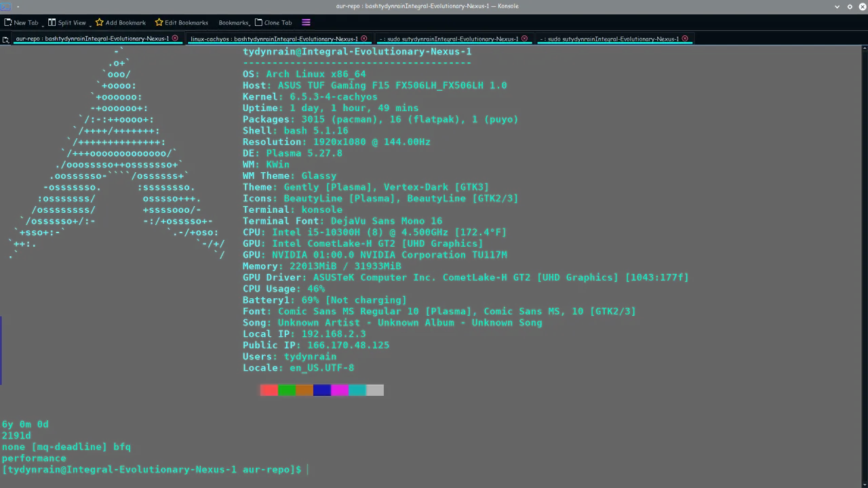Expand the New Tab dropdown arrow

43,24
